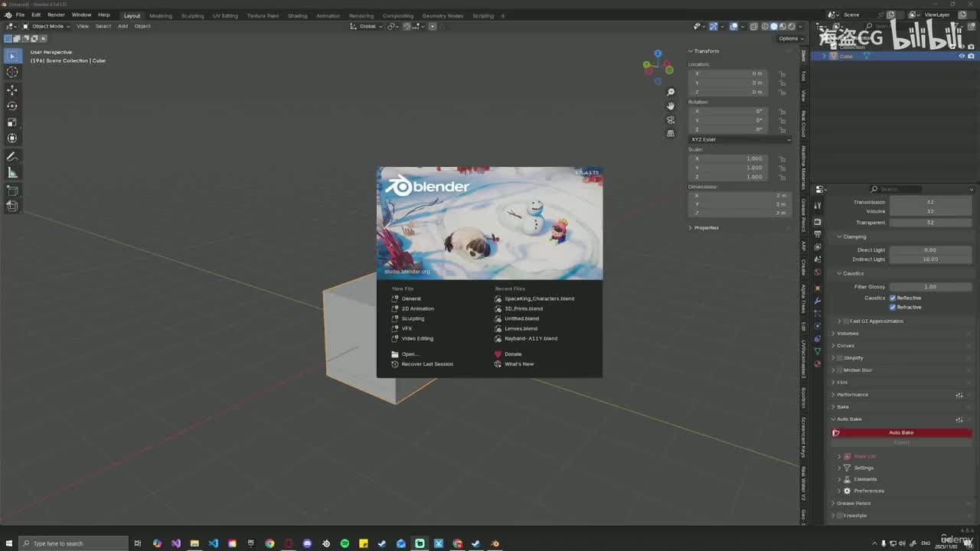Open the Options dropdown in viewport
980x551 pixels.
(791, 38)
